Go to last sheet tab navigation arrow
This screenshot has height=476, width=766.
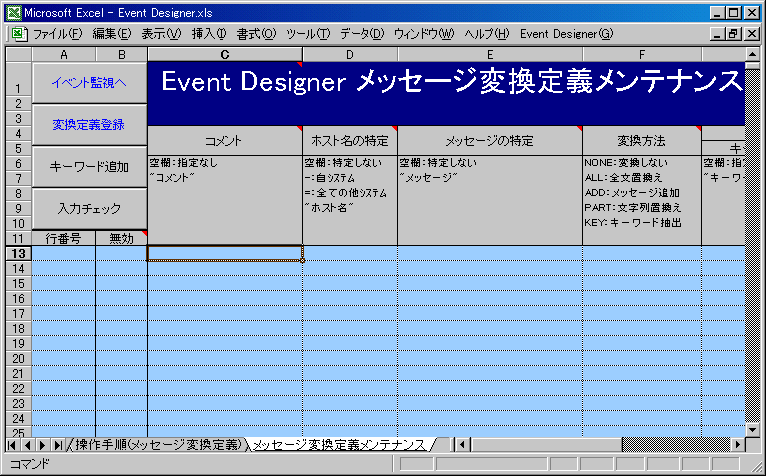point(58,445)
